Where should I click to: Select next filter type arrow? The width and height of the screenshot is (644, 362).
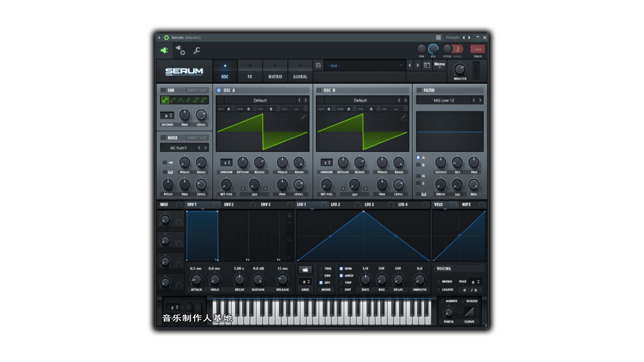coord(480,100)
